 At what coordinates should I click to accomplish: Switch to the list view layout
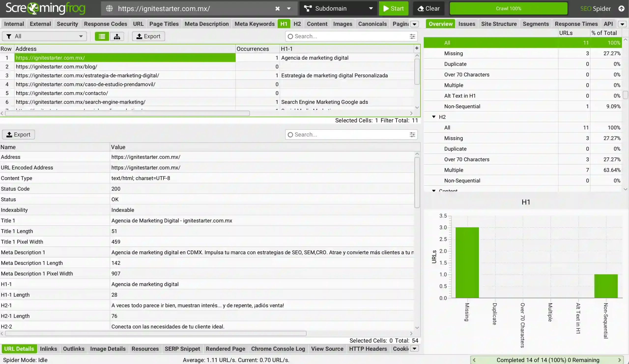(x=101, y=36)
